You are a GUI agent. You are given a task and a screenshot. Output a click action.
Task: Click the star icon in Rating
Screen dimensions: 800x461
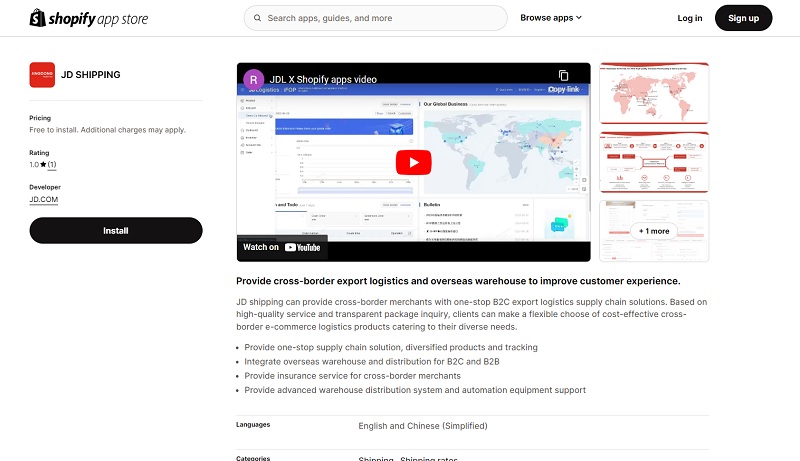pyautogui.click(x=43, y=165)
